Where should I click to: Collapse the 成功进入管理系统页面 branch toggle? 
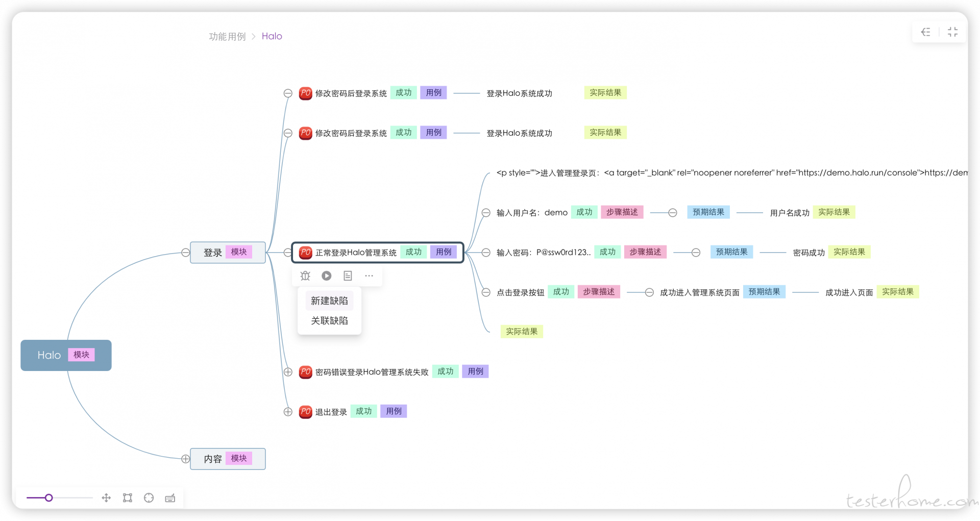(649, 292)
